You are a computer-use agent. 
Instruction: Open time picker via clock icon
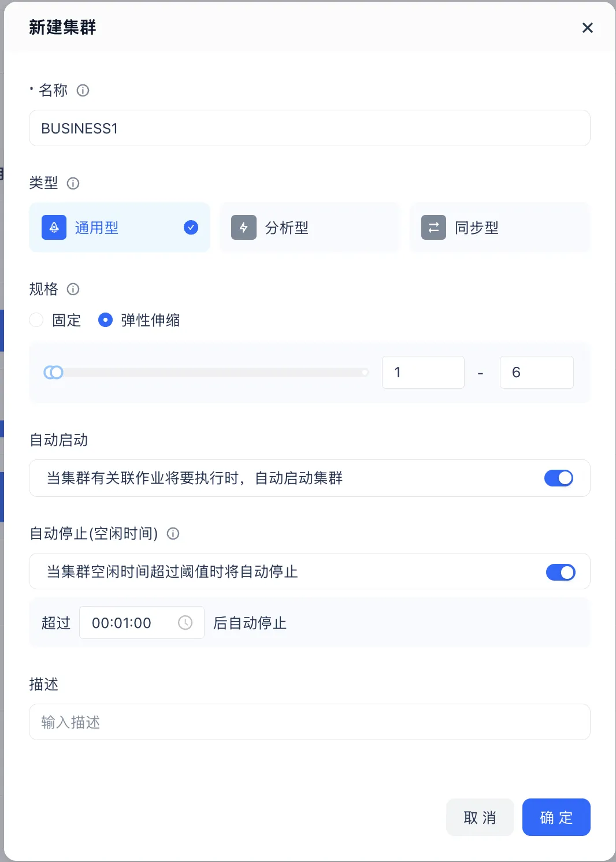[x=185, y=623]
